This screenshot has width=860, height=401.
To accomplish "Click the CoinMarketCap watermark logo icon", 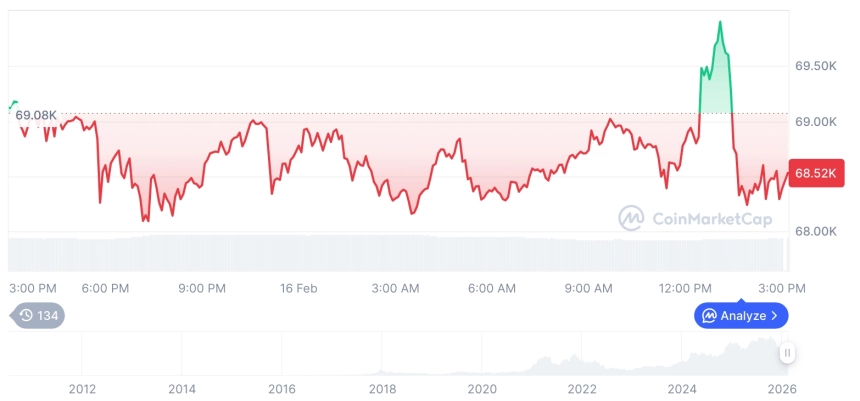I will point(631,218).
